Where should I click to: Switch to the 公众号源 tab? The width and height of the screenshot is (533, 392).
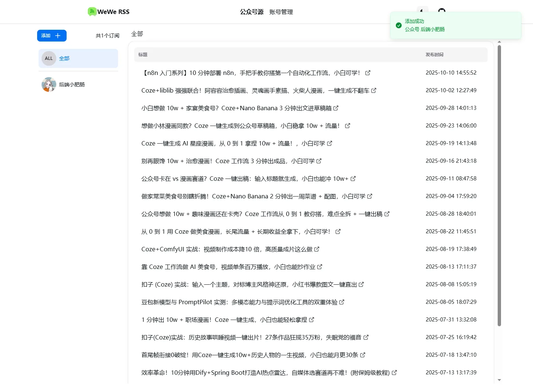click(252, 12)
